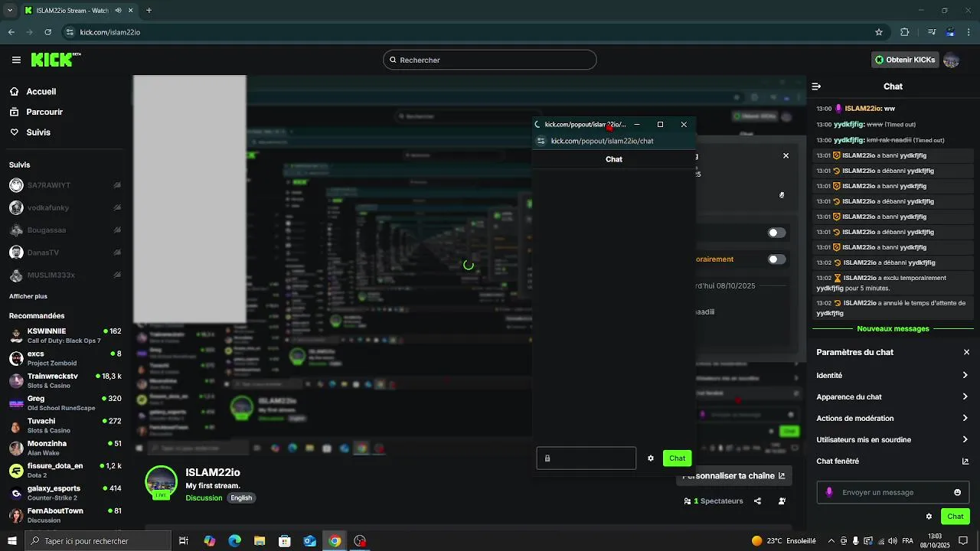
Task: Open Task View on the taskbar
Action: (x=184, y=541)
